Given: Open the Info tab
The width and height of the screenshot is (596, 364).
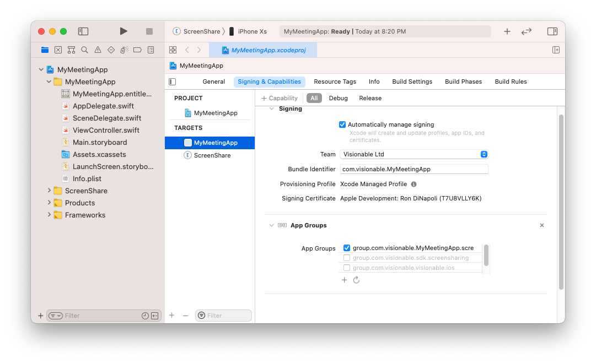Looking at the screenshot, I should pyautogui.click(x=374, y=82).
